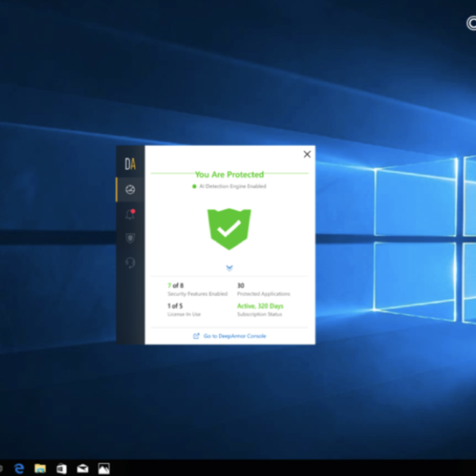This screenshot has width=476, height=476.
Task: Click 'Protected Applications' label
Action: tap(263, 294)
